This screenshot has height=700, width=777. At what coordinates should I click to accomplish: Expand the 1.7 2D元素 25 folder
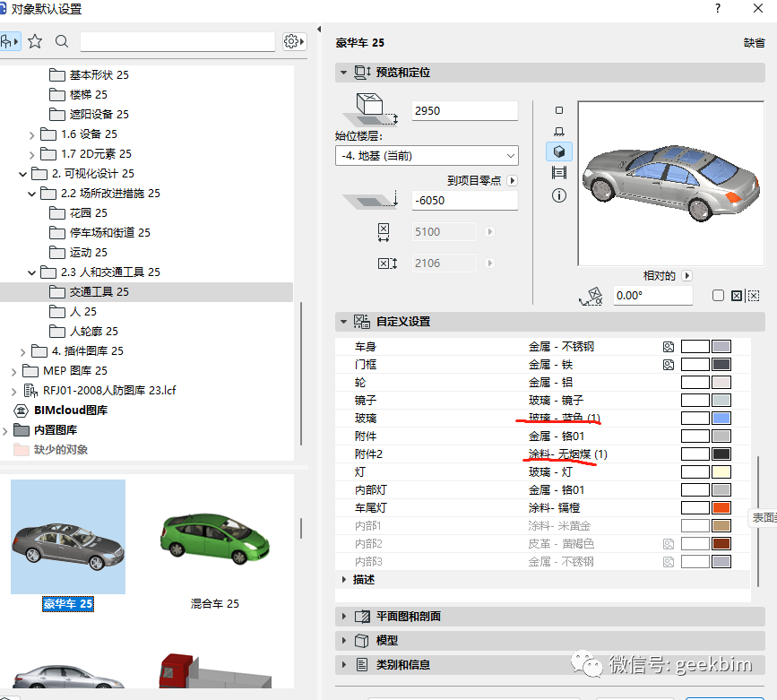point(31,155)
